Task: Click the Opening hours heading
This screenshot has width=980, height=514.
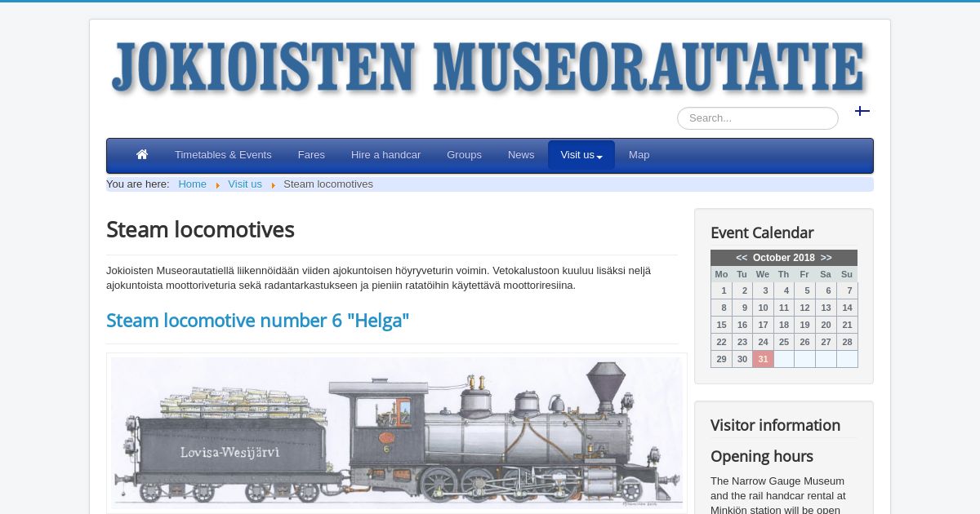Action: (x=762, y=456)
